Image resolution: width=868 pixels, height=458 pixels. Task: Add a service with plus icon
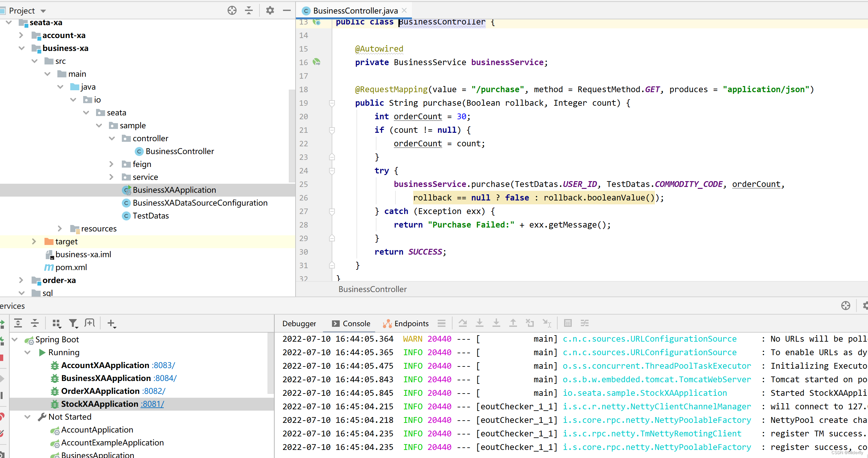tap(112, 324)
